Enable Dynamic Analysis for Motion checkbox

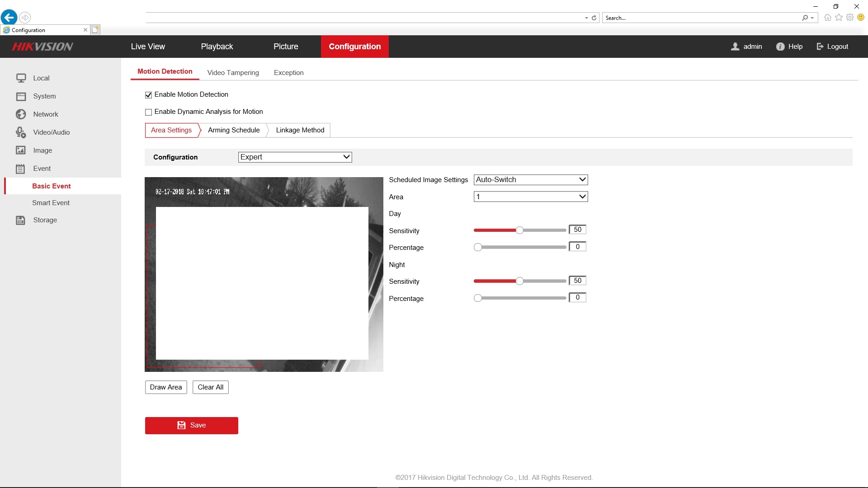pyautogui.click(x=148, y=112)
